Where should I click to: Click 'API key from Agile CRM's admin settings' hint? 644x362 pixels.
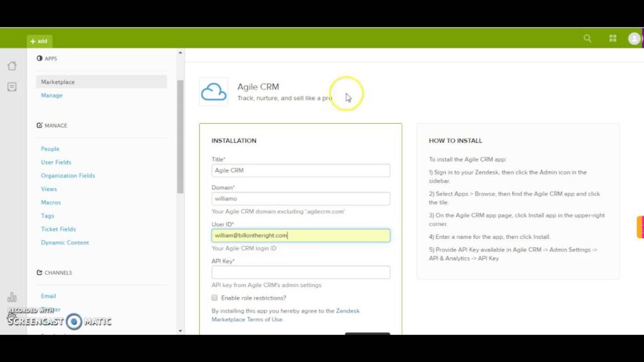[x=266, y=285]
